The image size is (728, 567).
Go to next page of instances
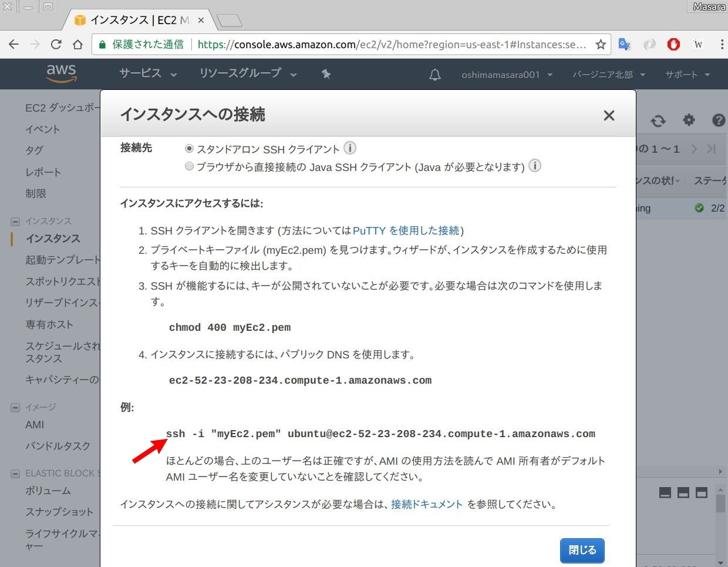[x=695, y=149]
